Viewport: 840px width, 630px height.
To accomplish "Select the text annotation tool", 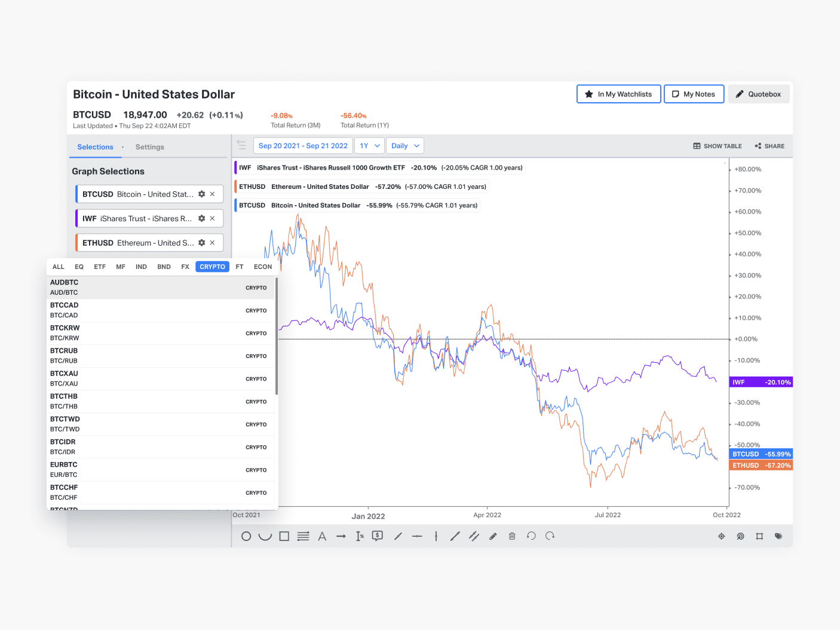I will [x=322, y=536].
